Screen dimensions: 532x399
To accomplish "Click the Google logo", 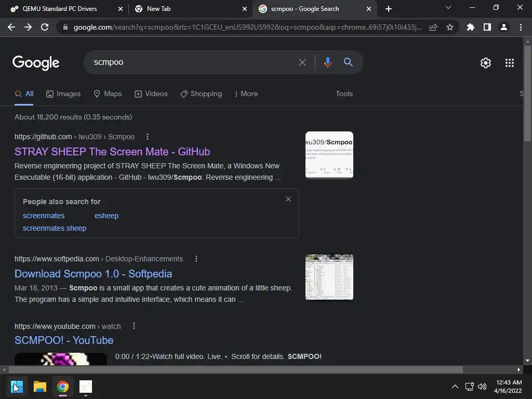I will [x=36, y=63].
